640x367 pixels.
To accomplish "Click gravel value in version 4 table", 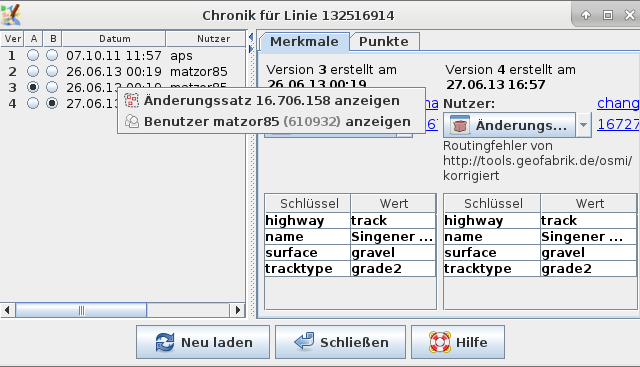I will [588, 253].
